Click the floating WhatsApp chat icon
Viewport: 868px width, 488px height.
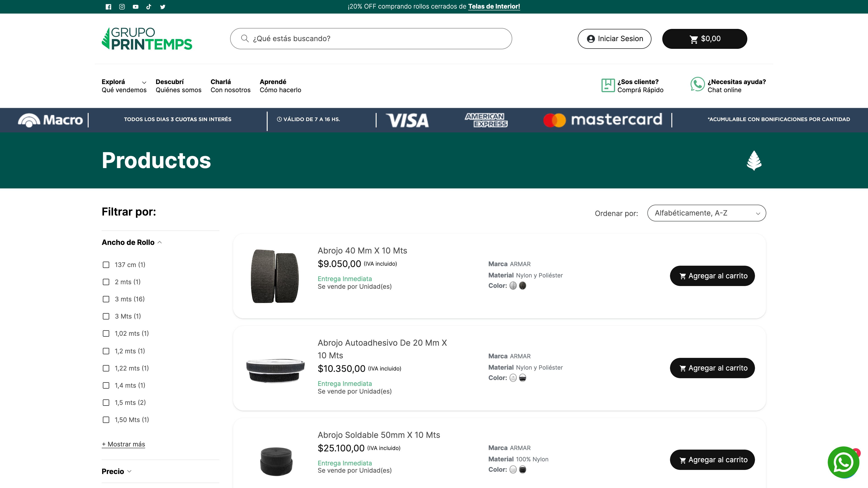(x=843, y=462)
